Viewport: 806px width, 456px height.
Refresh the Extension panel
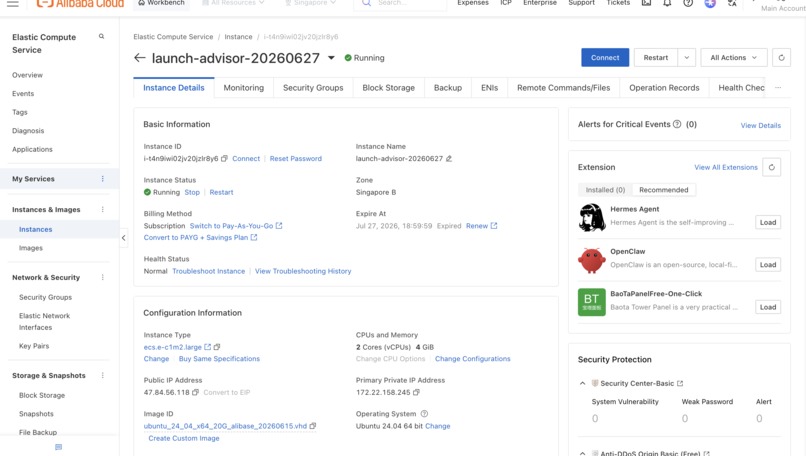pos(772,167)
